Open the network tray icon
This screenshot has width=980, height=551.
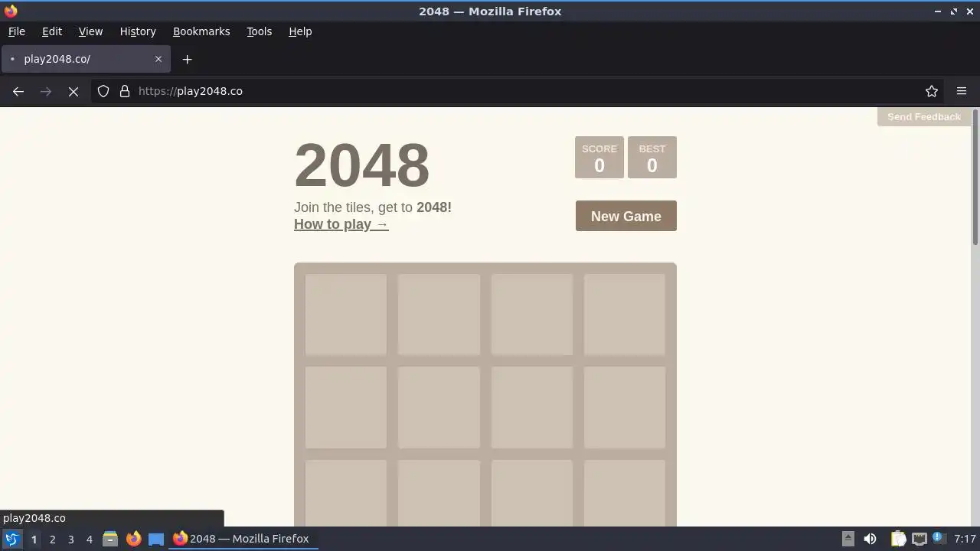click(x=920, y=539)
